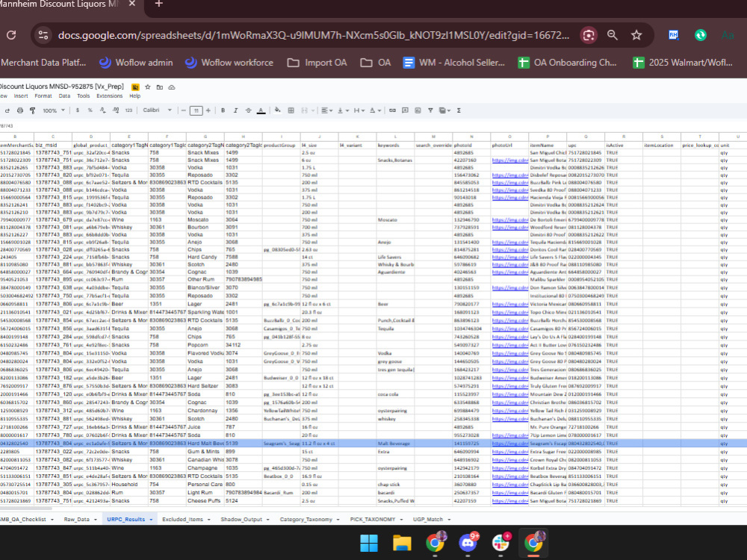Open the Tools menu
The width and height of the screenshot is (747, 560).
[84, 96]
